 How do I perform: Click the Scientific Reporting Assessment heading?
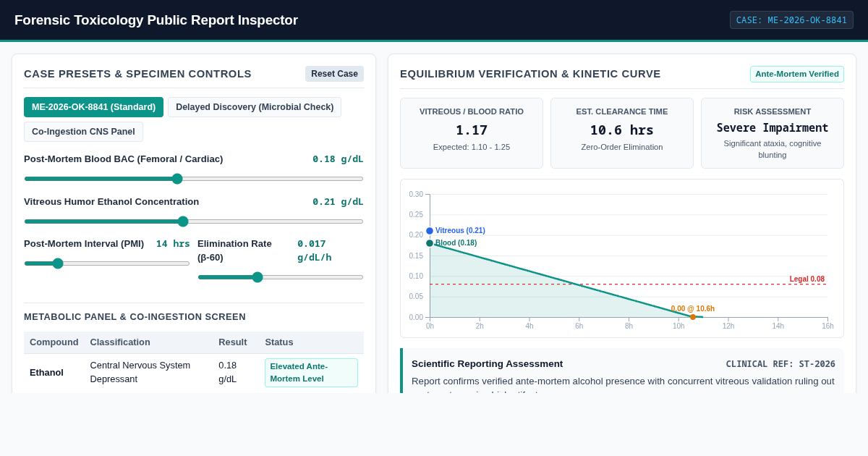[x=487, y=364]
